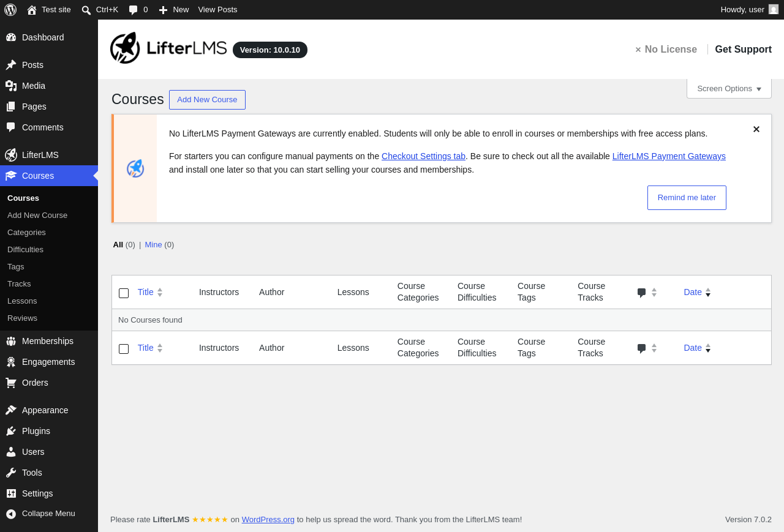
Task: Click the New plus icon in admin bar
Action: point(163,10)
